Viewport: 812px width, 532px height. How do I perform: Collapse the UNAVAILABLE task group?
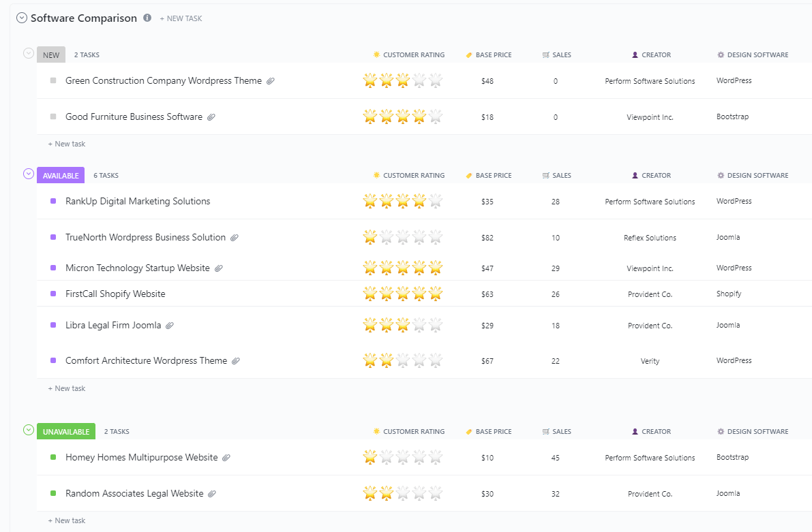click(x=29, y=430)
